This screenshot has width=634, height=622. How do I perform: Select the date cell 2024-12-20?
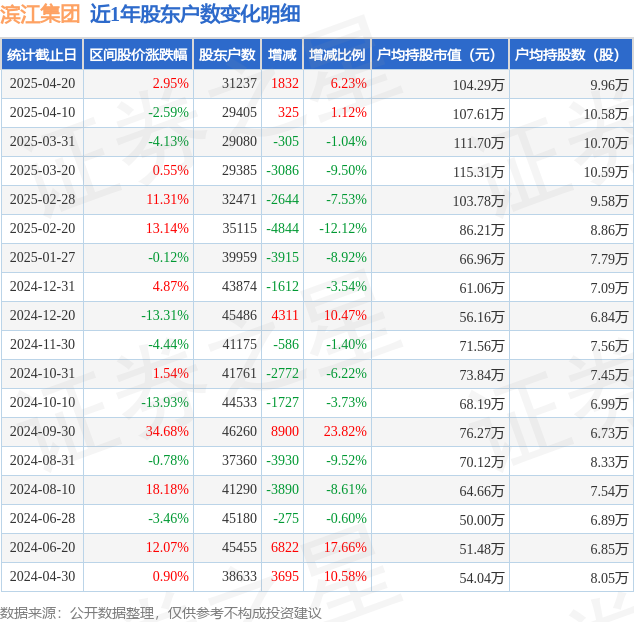pos(42,315)
